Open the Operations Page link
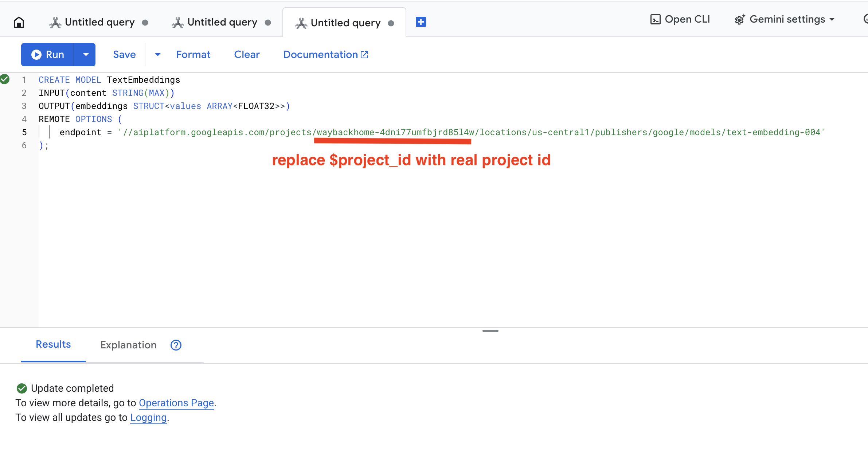 click(x=176, y=403)
